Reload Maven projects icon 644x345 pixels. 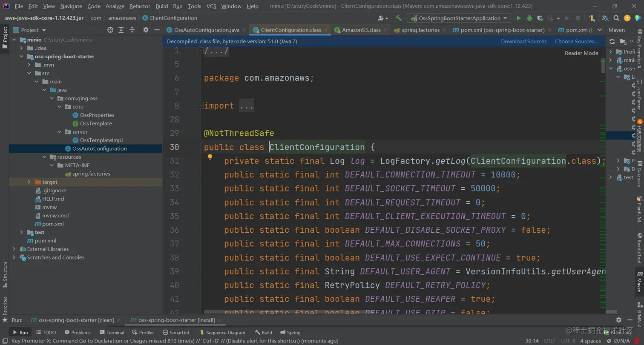pyautogui.click(x=612, y=41)
